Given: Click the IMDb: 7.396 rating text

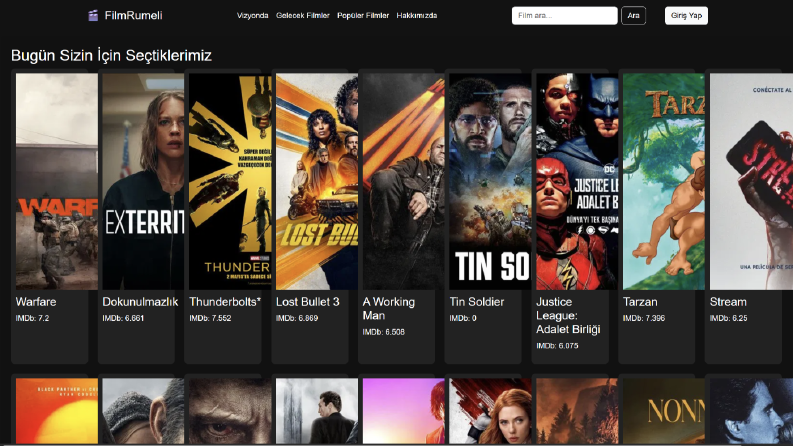Looking at the screenshot, I should (644, 318).
